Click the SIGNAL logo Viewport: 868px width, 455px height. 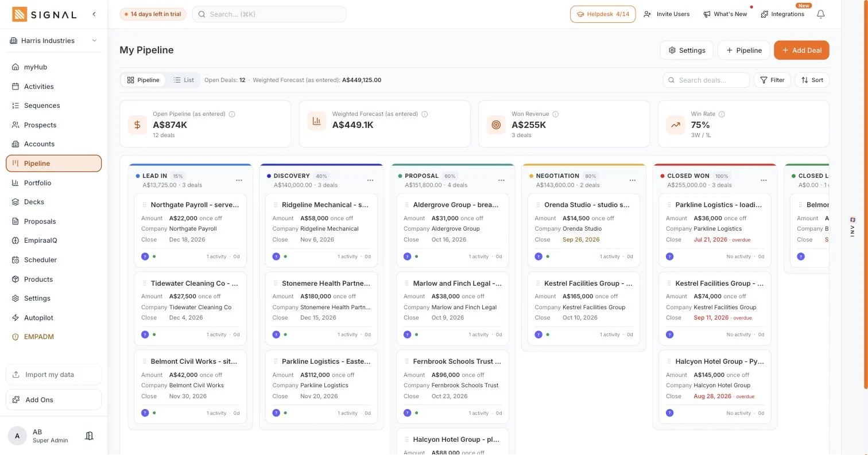coord(44,14)
